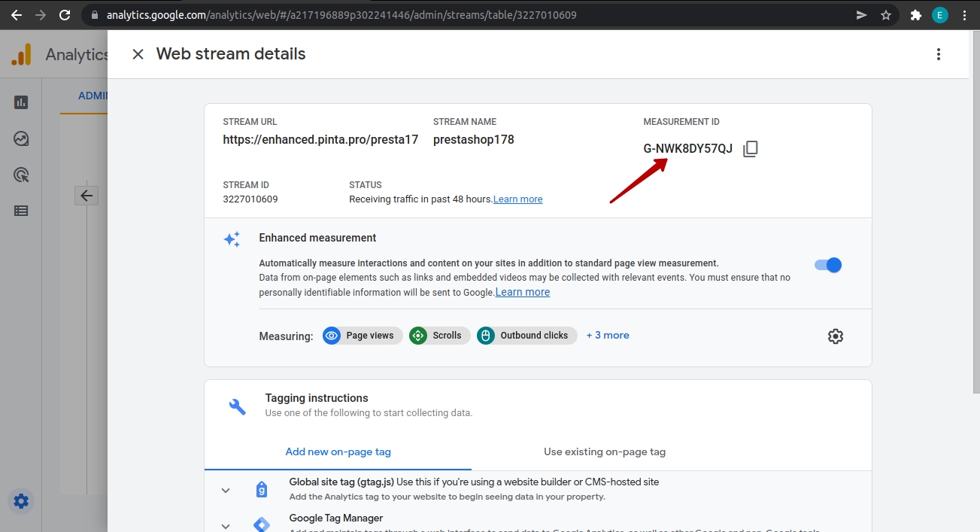The width and height of the screenshot is (980, 532).
Task: Open Learn more link under Enhanced measurement
Action: click(522, 292)
